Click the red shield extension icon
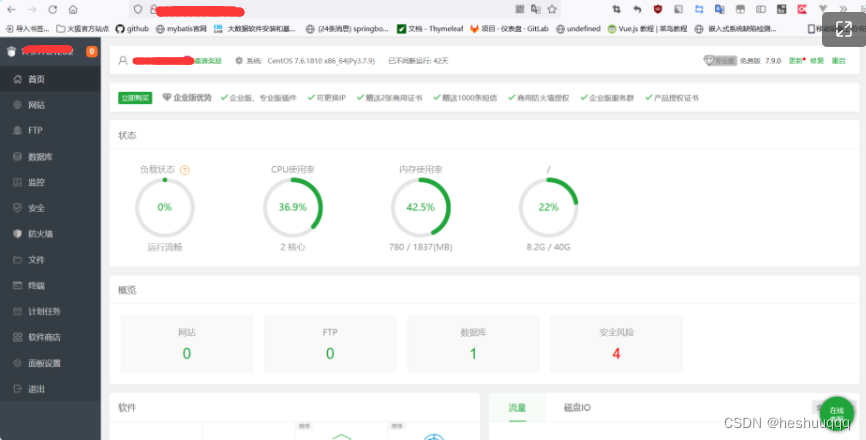 pos(657,9)
